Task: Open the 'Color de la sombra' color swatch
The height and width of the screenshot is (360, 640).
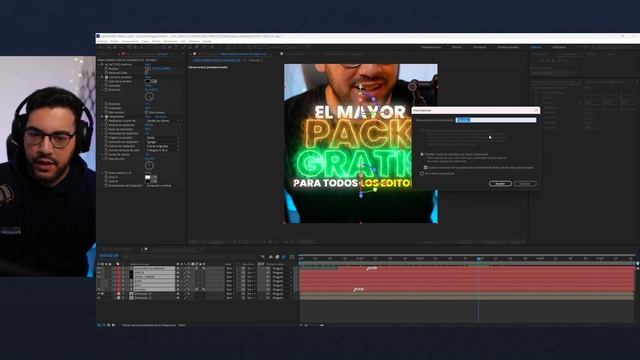Action: [x=148, y=82]
